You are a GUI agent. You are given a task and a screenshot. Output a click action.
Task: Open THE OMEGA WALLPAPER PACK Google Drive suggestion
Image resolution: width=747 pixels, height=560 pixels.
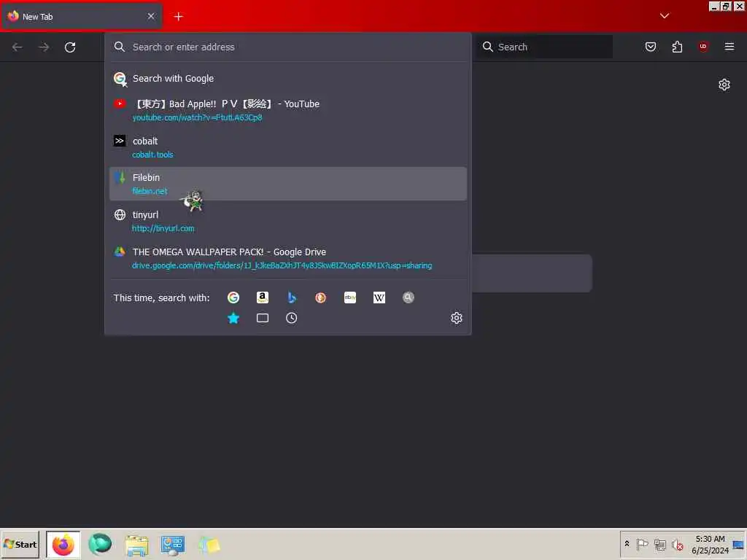point(287,258)
